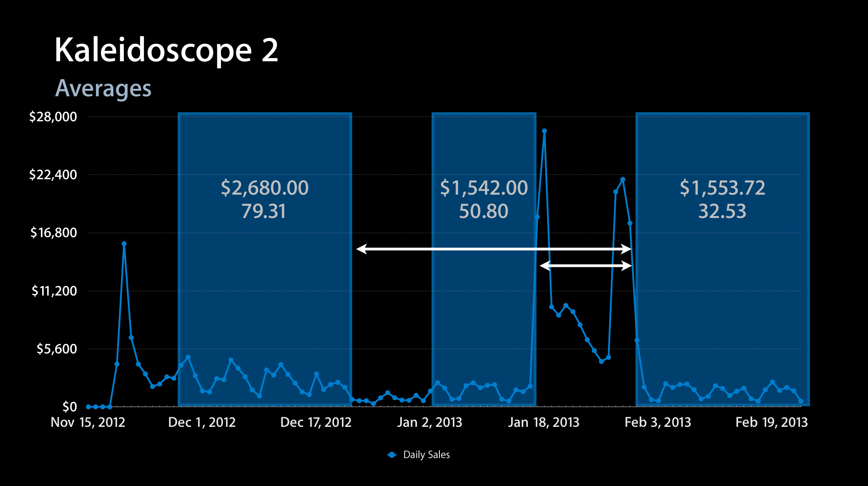This screenshot has width=868, height=486.
Task: Click the Nov 15, 2012 date label
Action: click(88, 422)
